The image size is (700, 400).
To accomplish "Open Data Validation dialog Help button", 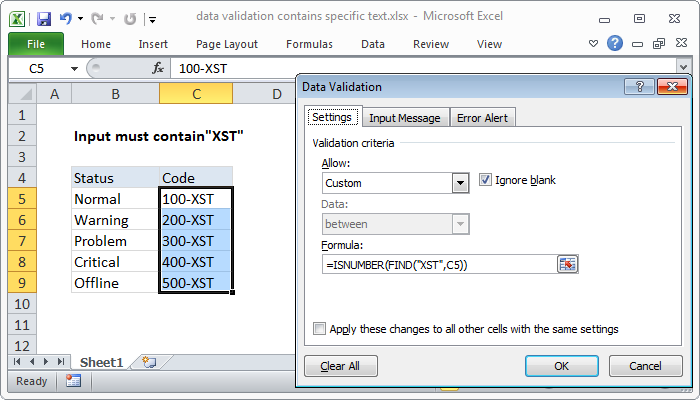I will tap(639, 87).
